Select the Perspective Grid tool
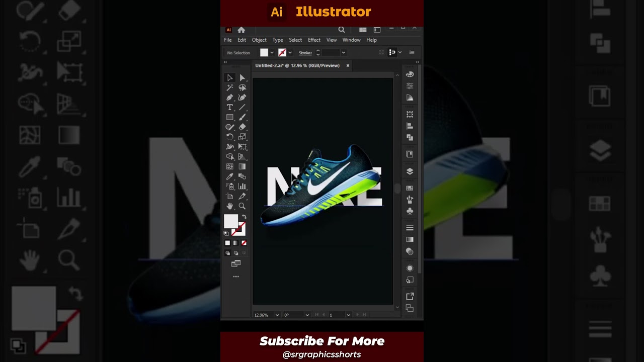 point(242,156)
